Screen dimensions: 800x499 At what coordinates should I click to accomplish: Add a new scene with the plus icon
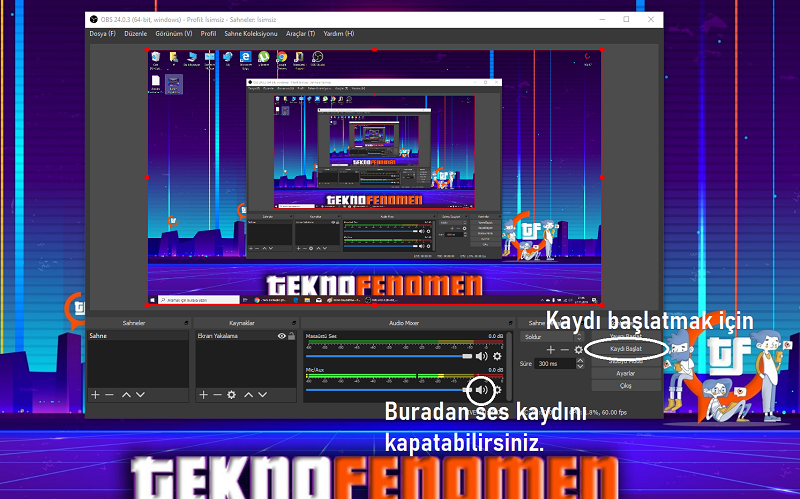[x=95, y=394]
